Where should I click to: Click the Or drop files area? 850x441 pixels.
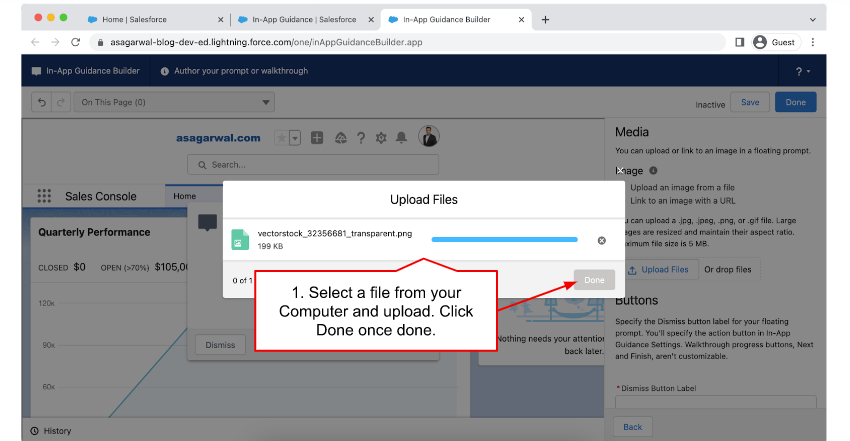tap(727, 269)
